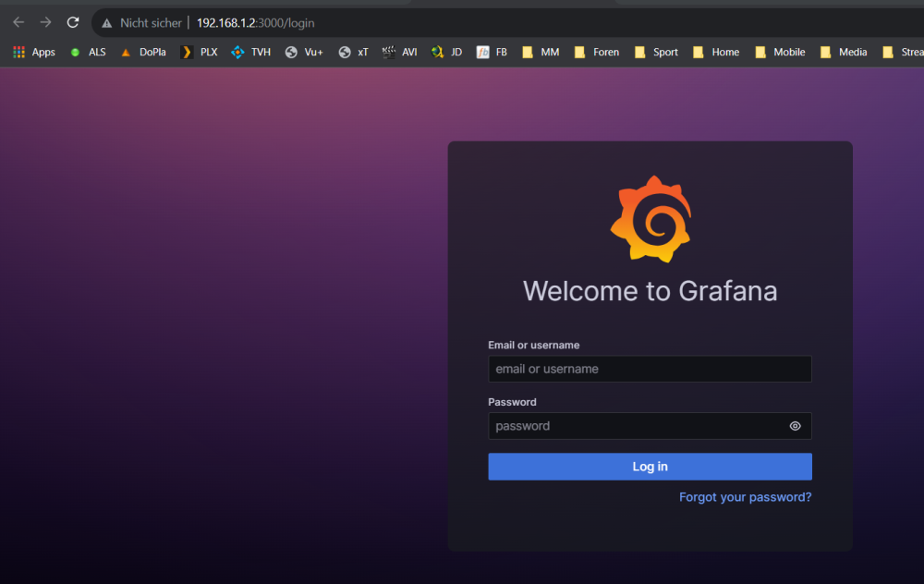The width and height of the screenshot is (924, 584).
Task: Click the Nicht sicher security label
Action: pos(151,23)
